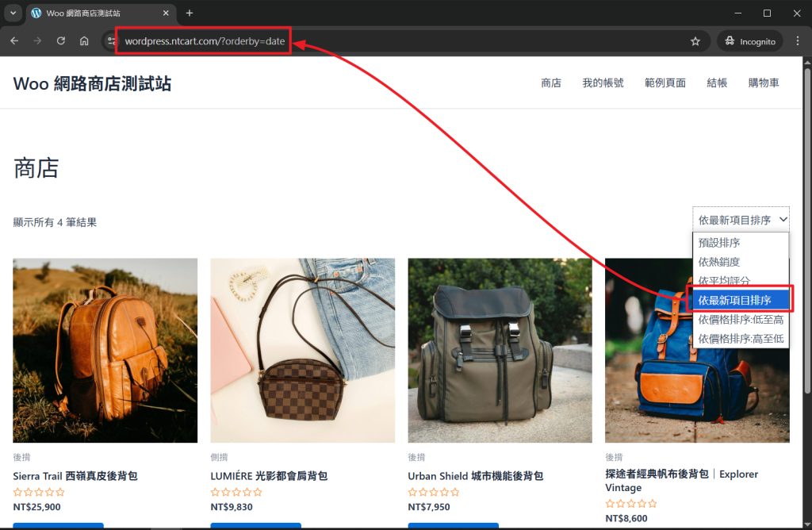Click the Sierra Trail 西嶺真皮後背包 title

75,475
